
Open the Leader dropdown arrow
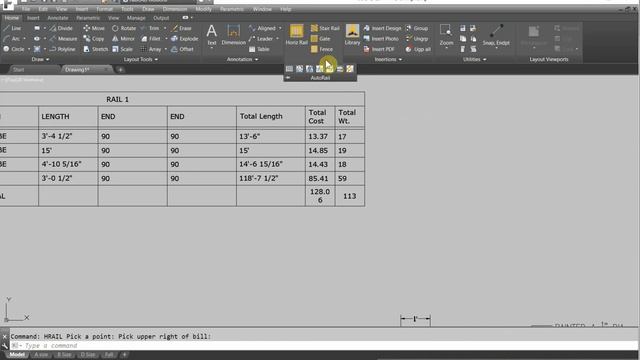(x=277, y=38)
